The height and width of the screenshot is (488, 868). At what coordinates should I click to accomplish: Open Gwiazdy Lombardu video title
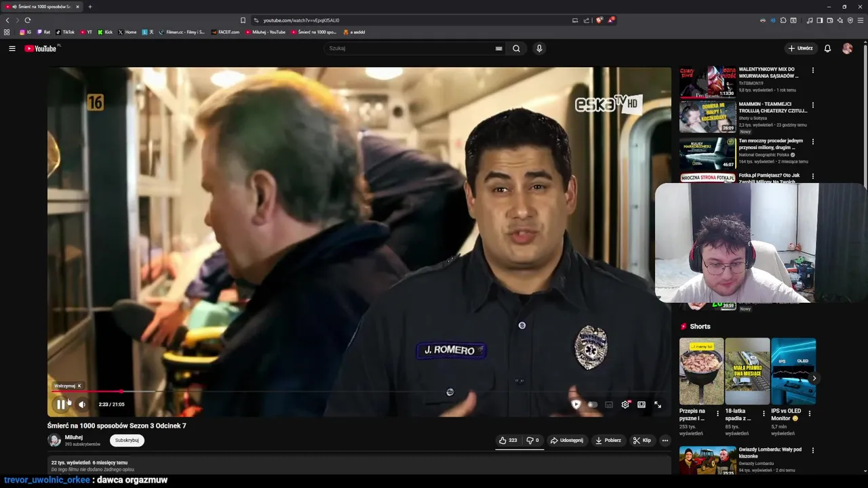770,453
